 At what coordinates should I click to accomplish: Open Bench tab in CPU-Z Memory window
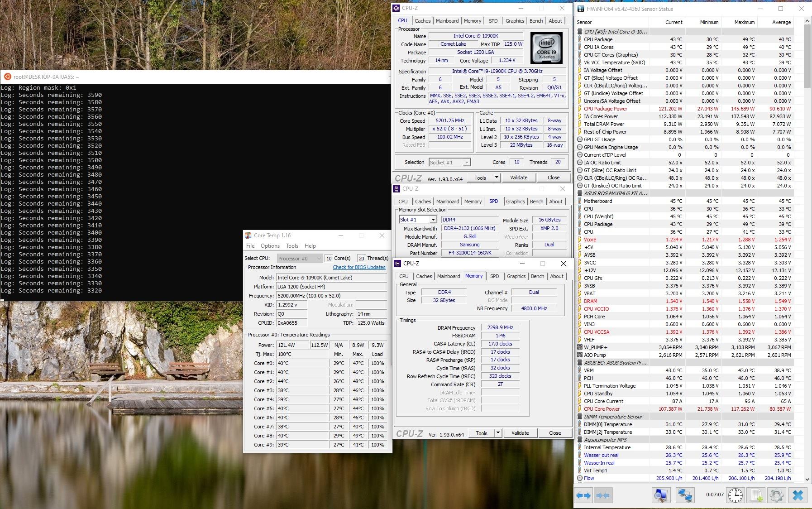click(538, 276)
